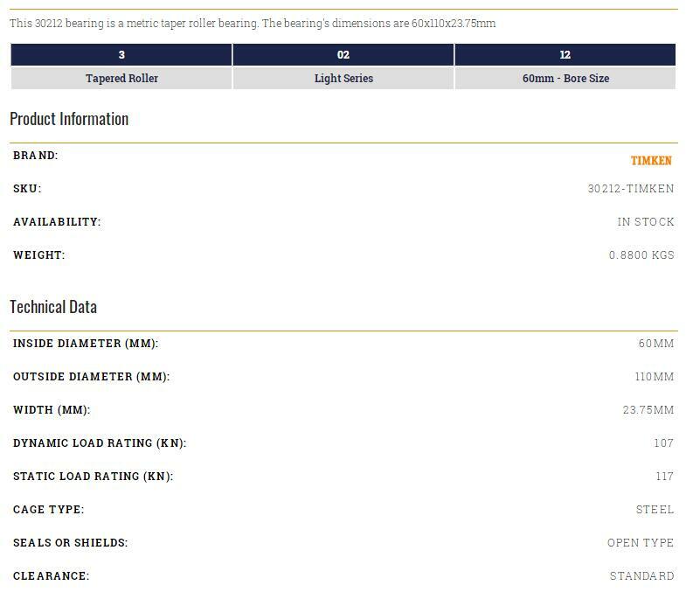Image resolution: width=700 pixels, height=599 pixels.
Task: Click the 'DYNAMIC LOAD RATING (KN):' label
Action: (100, 443)
